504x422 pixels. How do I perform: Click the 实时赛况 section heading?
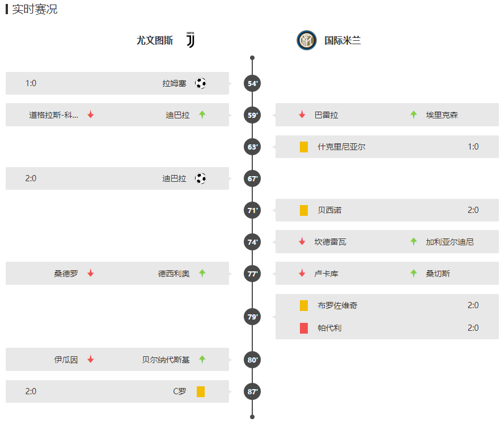click(x=35, y=9)
